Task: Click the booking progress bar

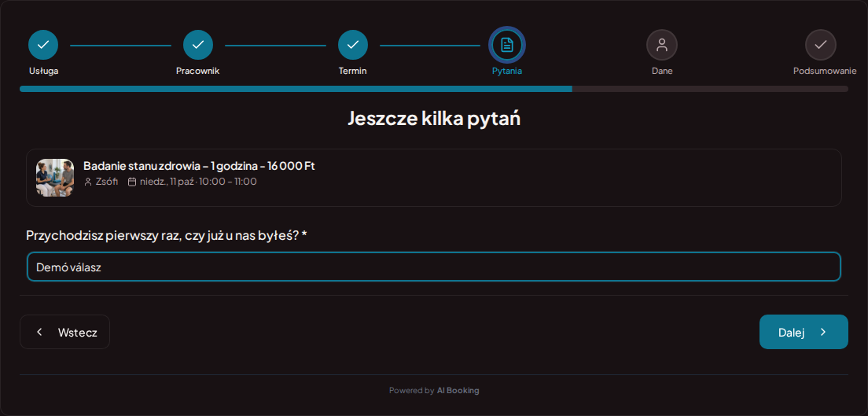Action: 434,89
